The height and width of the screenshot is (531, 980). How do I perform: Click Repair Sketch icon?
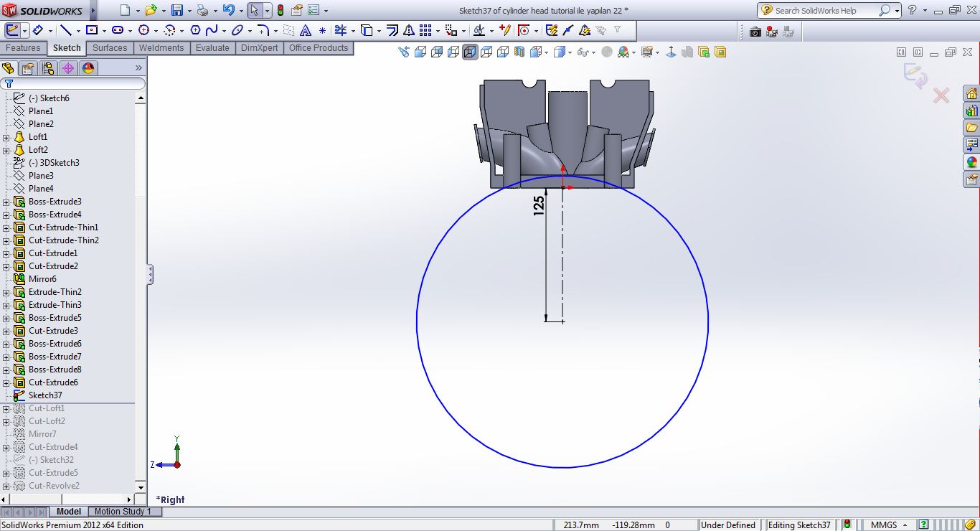click(505, 31)
